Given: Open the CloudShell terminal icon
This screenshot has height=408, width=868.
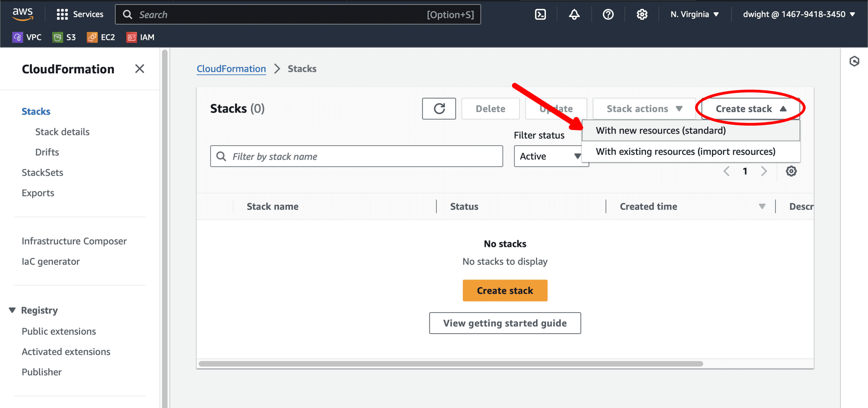Looking at the screenshot, I should tap(540, 14).
